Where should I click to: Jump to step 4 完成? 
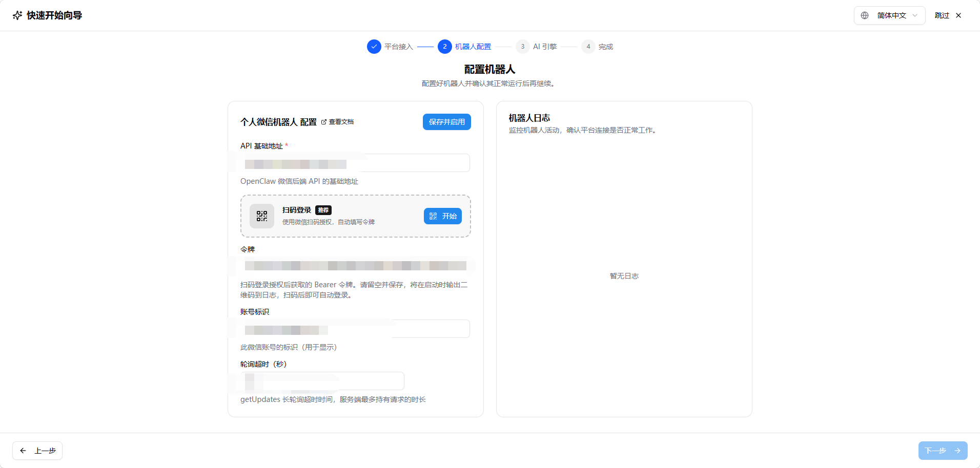pos(597,47)
